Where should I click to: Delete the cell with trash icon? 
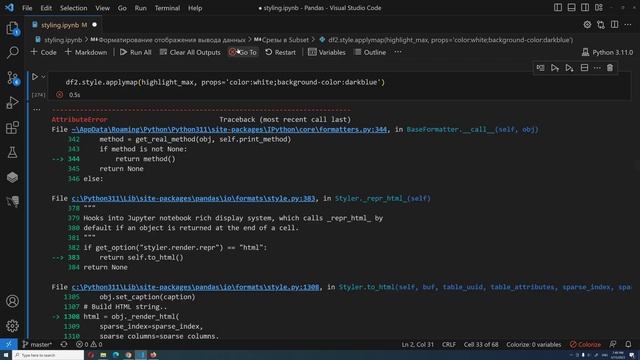(x=610, y=68)
